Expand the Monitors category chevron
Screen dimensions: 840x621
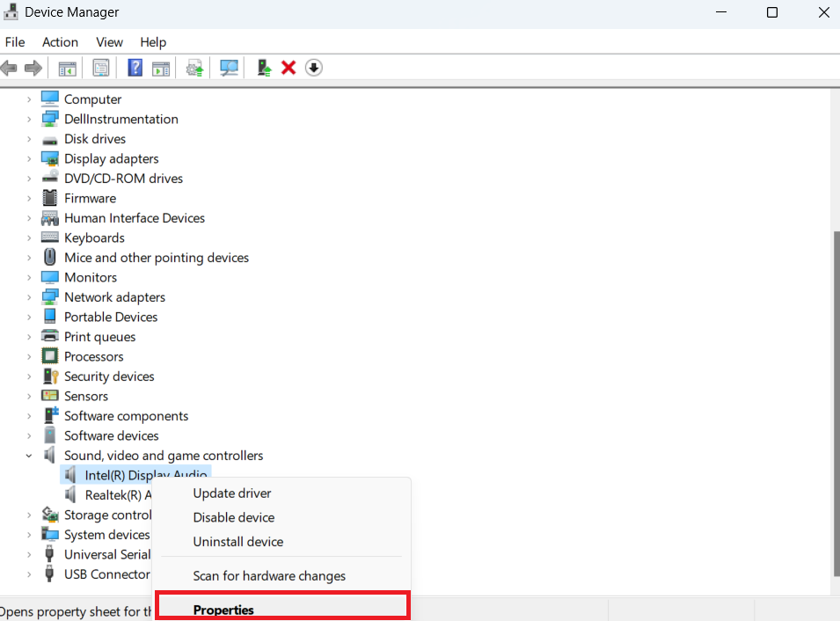pyautogui.click(x=29, y=278)
